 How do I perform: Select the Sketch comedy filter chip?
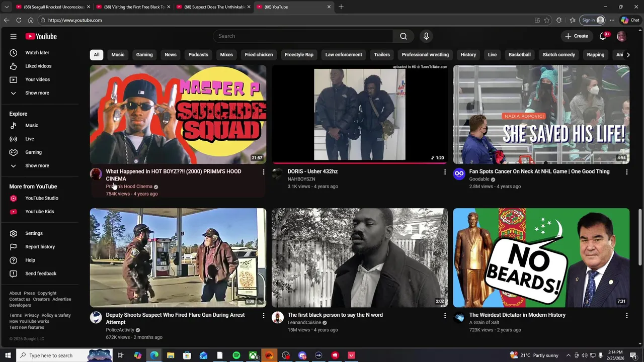coord(558,55)
